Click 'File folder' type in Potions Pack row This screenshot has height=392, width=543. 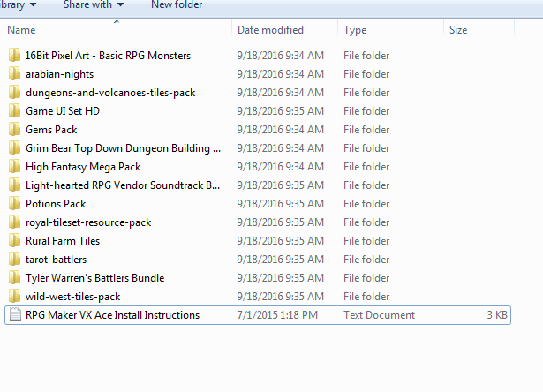point(366,204)
